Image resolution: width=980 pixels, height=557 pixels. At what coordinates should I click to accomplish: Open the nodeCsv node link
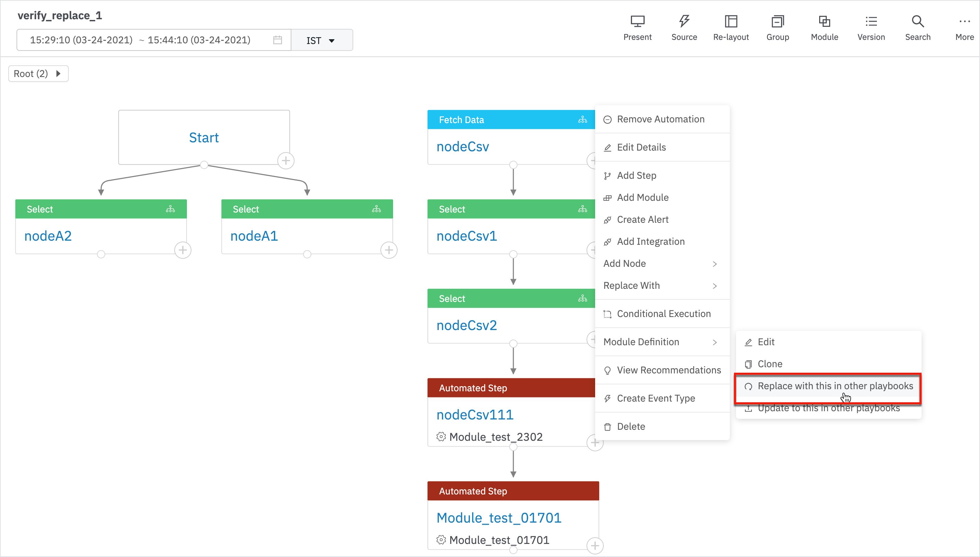click(x=463, y=147)
